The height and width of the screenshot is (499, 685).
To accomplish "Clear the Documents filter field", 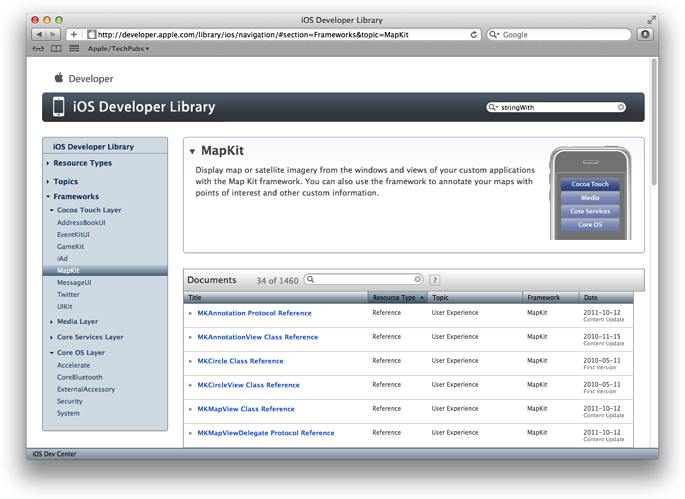I will (418, 279).
